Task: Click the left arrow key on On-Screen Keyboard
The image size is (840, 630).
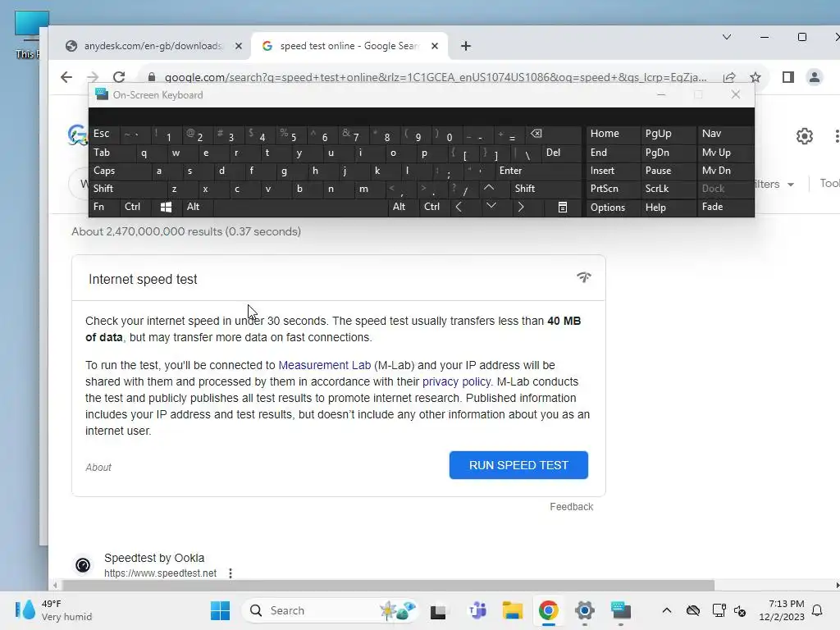Action: [459, 207]
